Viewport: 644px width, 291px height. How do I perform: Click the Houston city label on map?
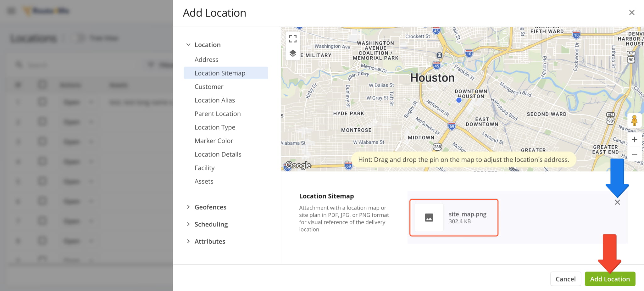coord(432,78)
